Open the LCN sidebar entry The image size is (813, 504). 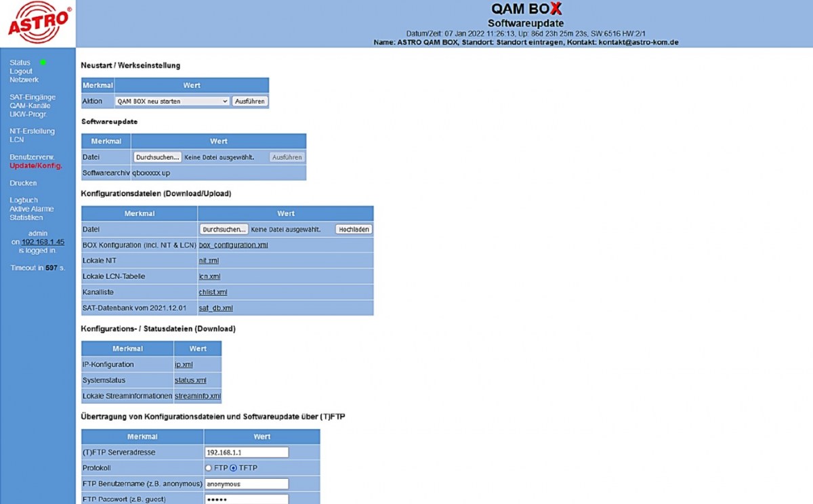(x=16, y=140)
